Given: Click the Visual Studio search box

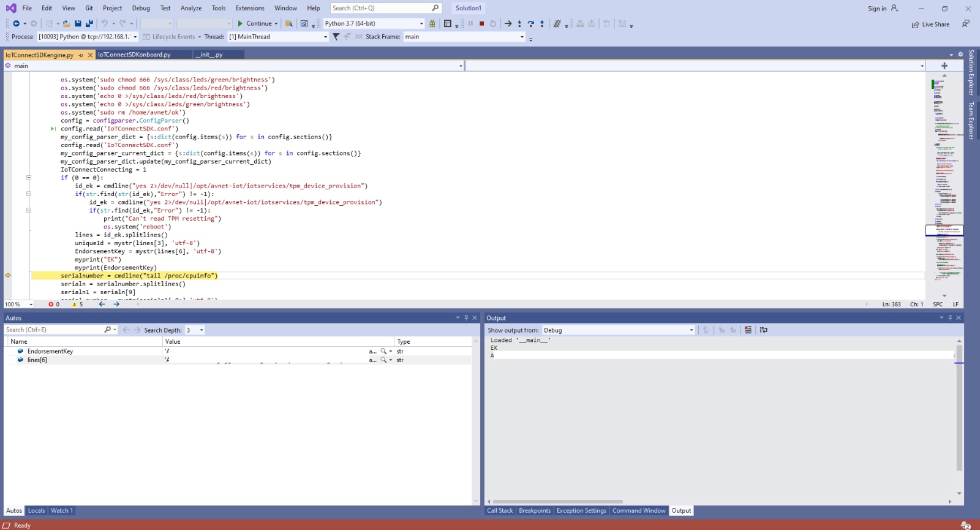Looking at the screenshot, I should click(386, 8).
